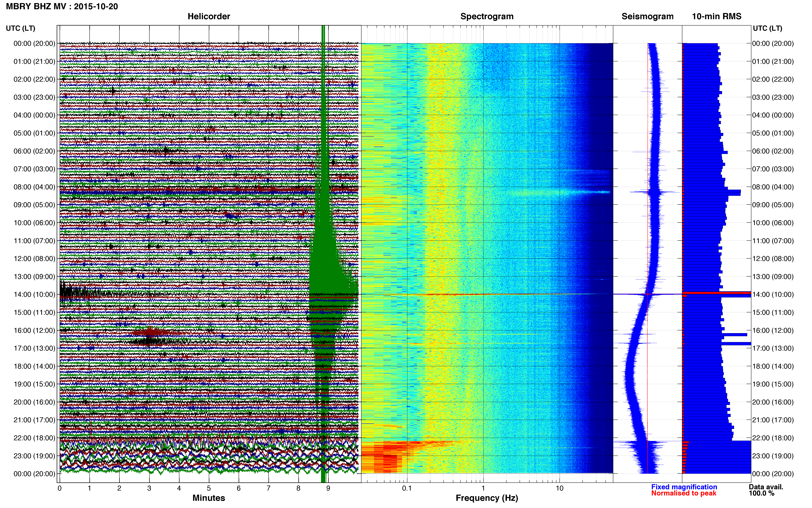Click the '3' tick on the Minutes axis
This screenshot has height=508, width=812.
(149, 488)
